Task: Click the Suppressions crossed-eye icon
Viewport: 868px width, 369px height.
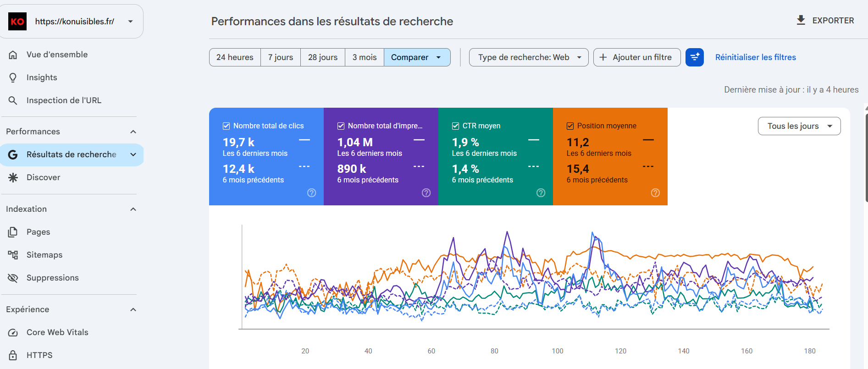Action: (13, 278)
